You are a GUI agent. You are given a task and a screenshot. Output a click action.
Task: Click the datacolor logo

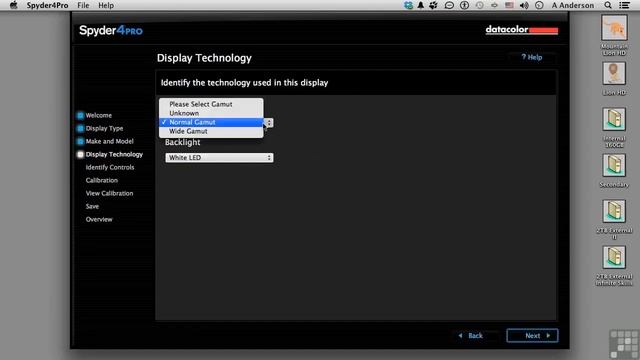(x=522, y=30)
